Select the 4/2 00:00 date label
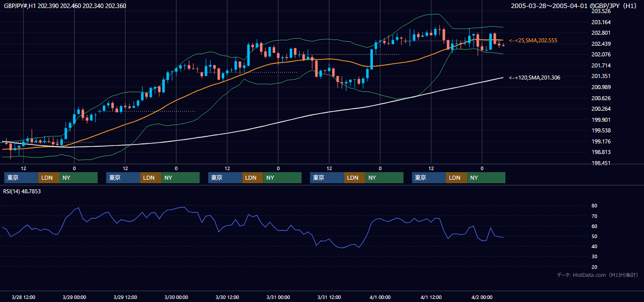644x302 pixels. pyautogui.click(x=482, y=297)
